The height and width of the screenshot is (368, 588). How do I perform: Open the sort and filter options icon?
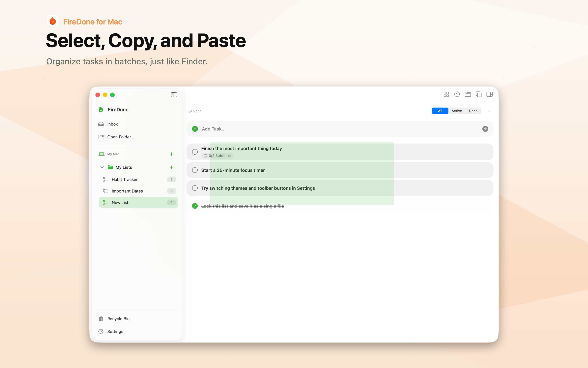(x=489, y=111)
